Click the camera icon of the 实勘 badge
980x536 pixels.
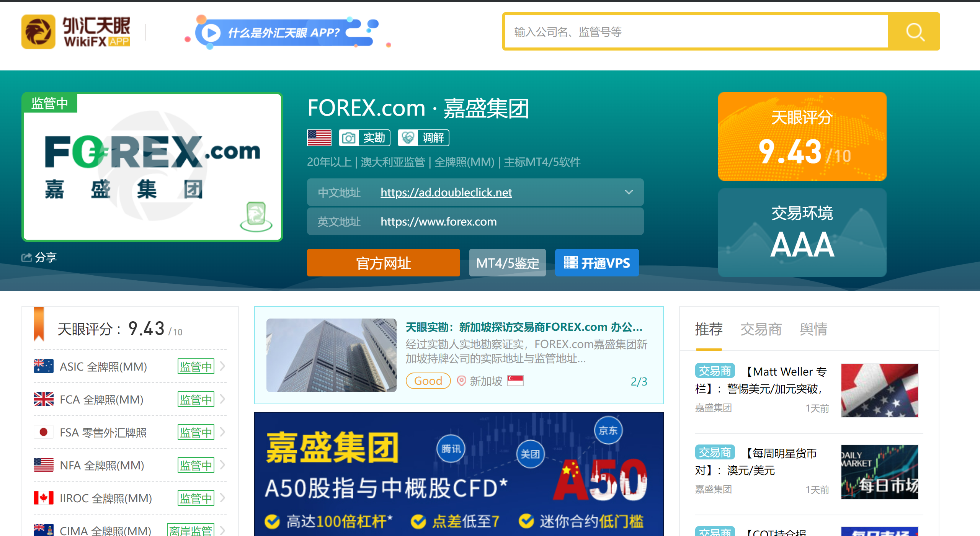[348, 138]
